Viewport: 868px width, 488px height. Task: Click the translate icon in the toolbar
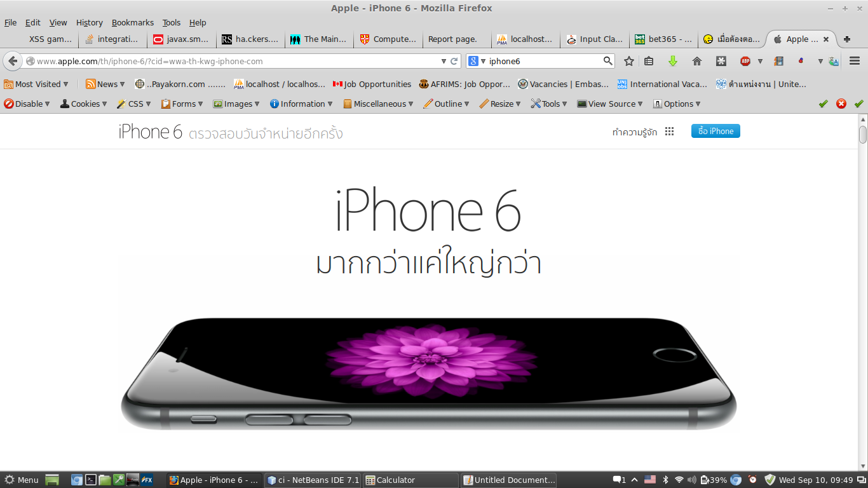click(834, 61)
